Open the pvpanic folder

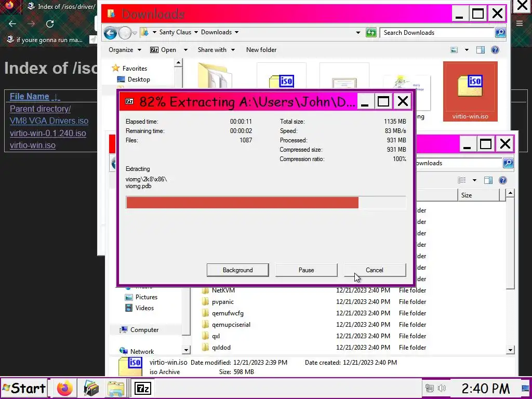(x=222, y=302)
